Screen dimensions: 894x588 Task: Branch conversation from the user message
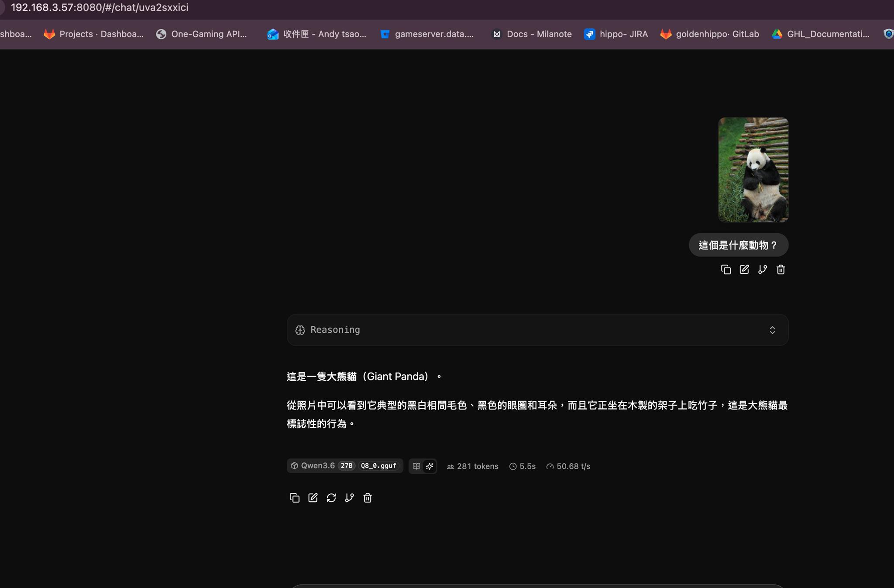[x=763, y=270]
